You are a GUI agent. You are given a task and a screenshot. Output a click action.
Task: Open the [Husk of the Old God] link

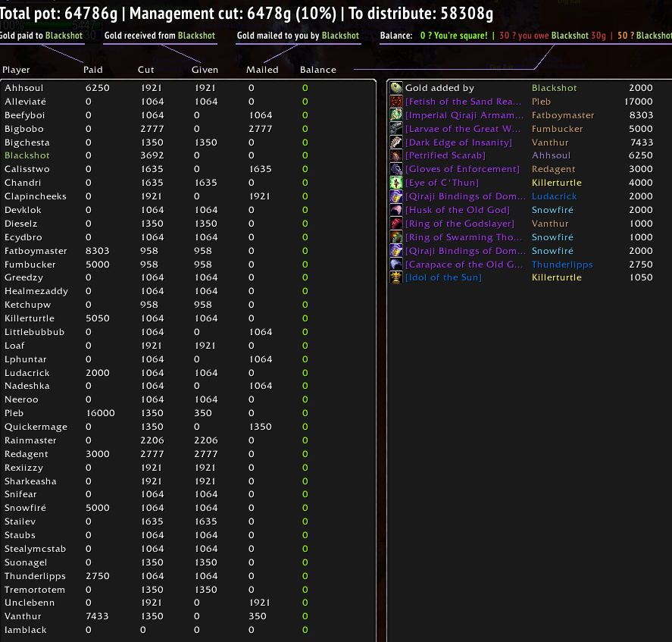pyautogui.click(x=458, y=210)
